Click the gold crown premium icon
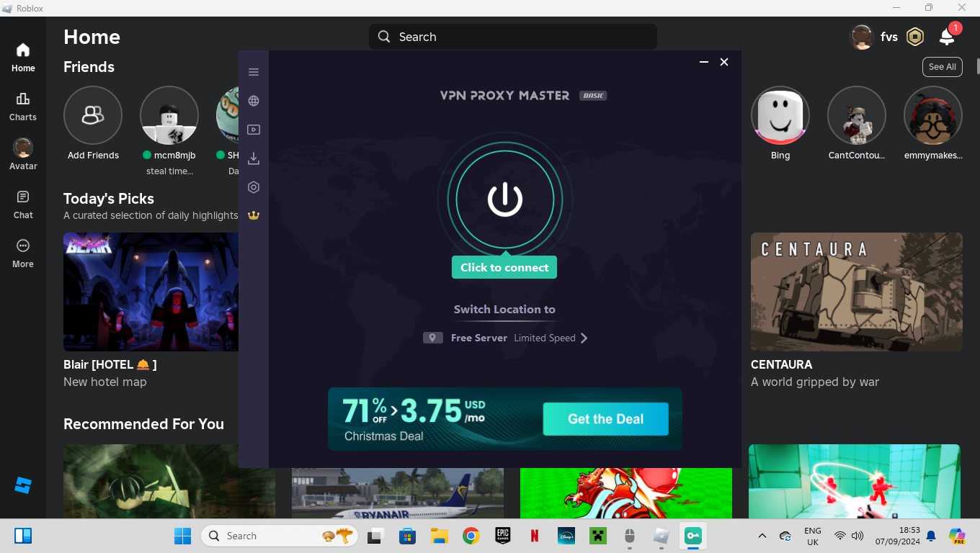This screenshot has height=553, width=980. 254,215
